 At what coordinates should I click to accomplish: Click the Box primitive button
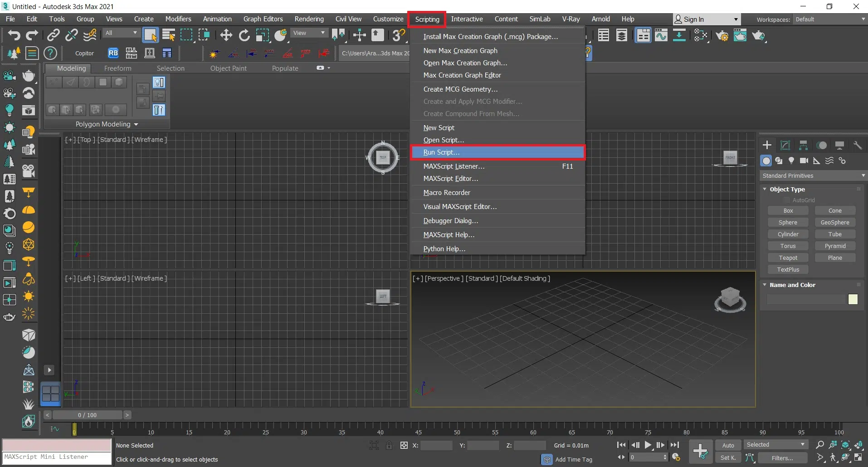coord(788,210)
